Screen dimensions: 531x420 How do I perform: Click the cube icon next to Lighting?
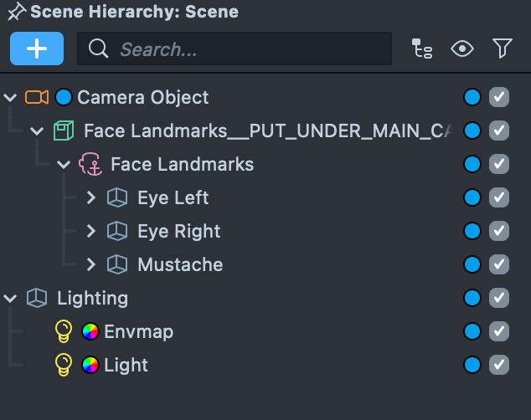(36, 298)
